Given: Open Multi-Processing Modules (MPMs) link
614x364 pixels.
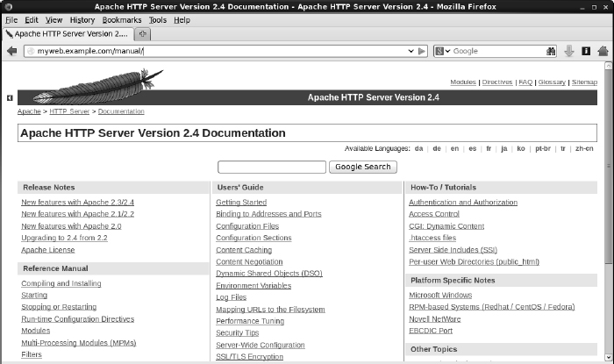Looking at the screenshot, I should 79,342.
